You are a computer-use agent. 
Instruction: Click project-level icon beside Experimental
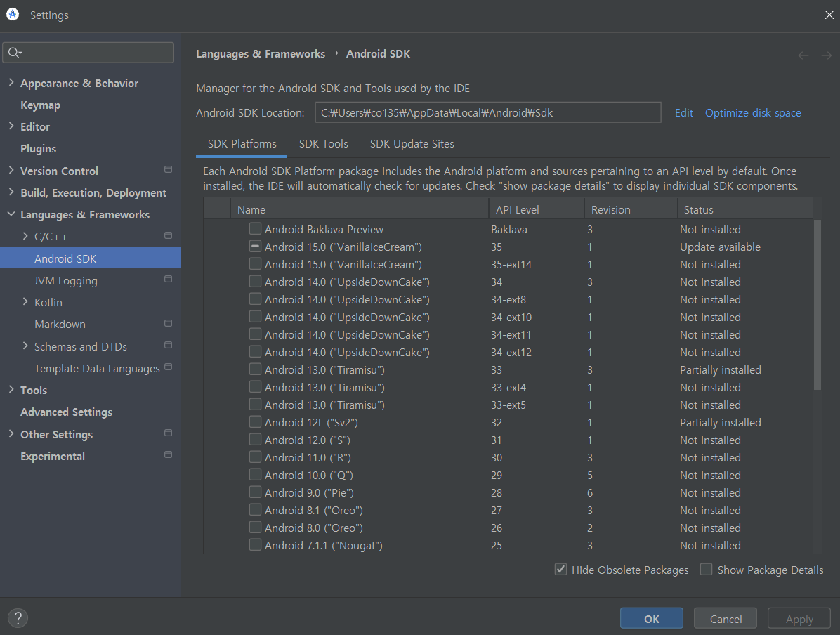[169, 455]
